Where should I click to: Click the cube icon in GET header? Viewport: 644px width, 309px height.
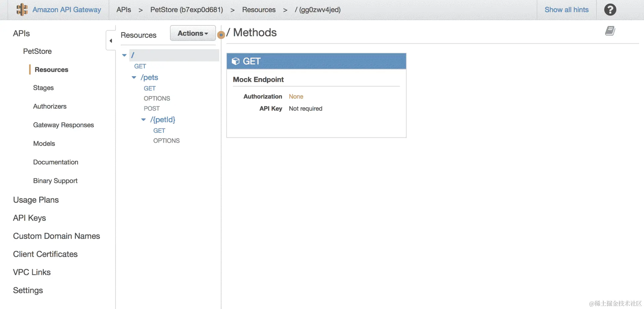point(235,61)
